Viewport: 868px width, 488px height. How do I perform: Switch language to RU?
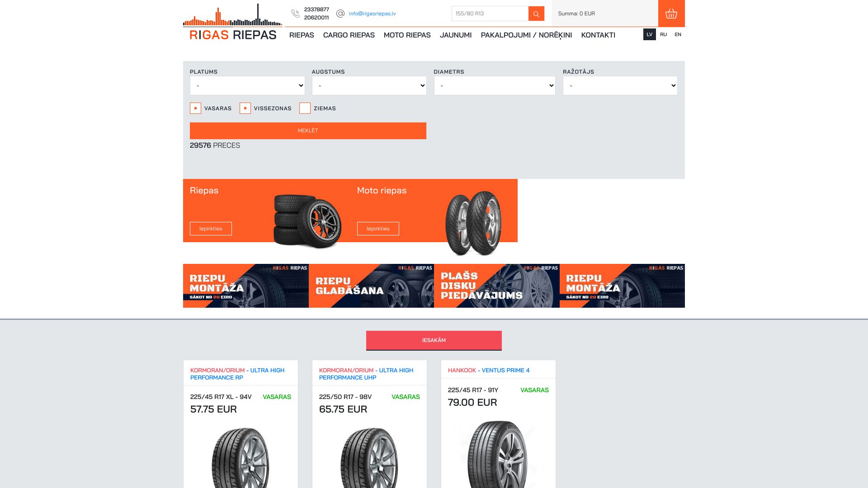click(x=663, y=34)
